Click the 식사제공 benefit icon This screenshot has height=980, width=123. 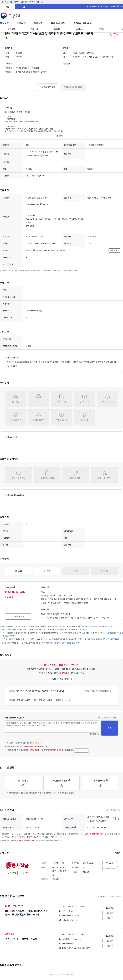pyautogui.click(x=84, y=417)
